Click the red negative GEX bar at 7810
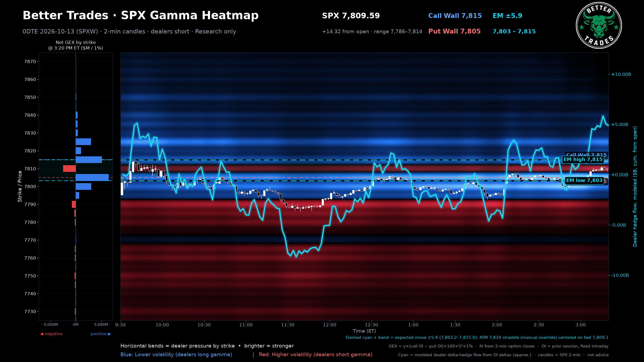The image size is (644, 362). point(69,169)
